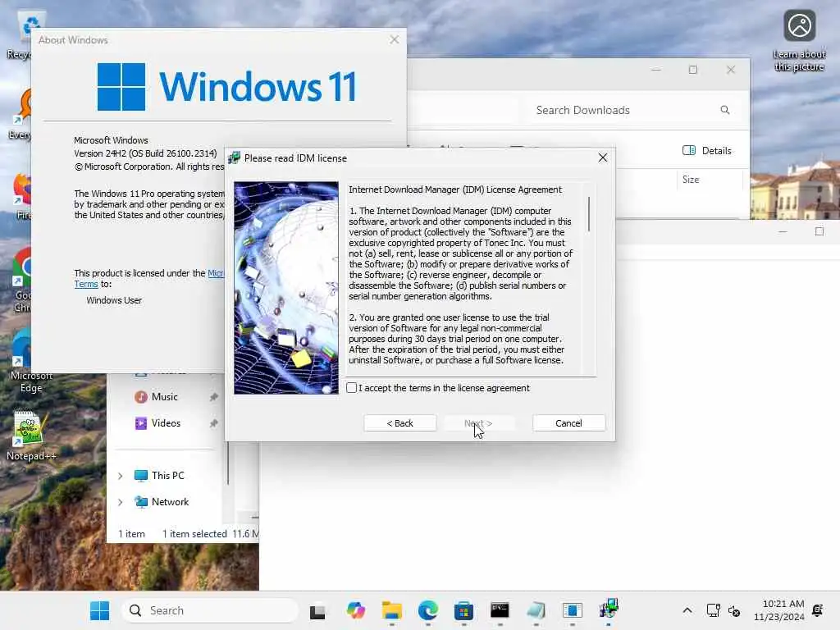
Task: Open Task View from the taskbar
Action: (x=317, y=610)
